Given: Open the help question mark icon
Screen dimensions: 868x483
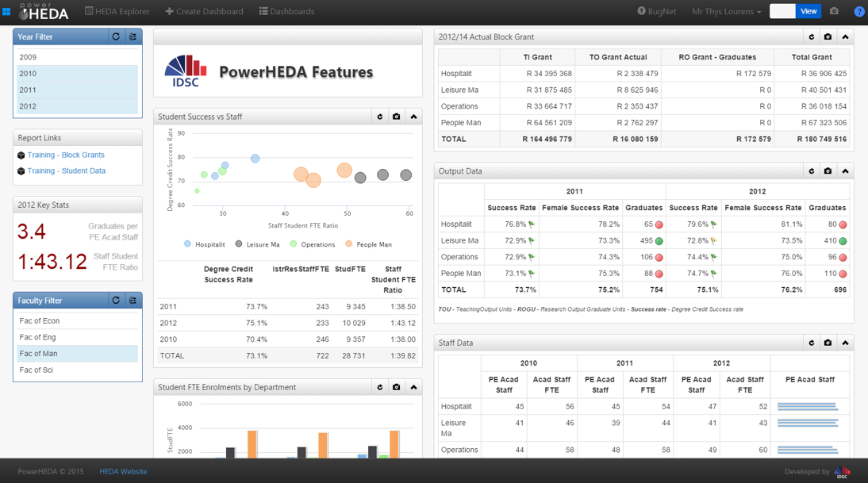Looking at the screenshot, I should 859,12.
